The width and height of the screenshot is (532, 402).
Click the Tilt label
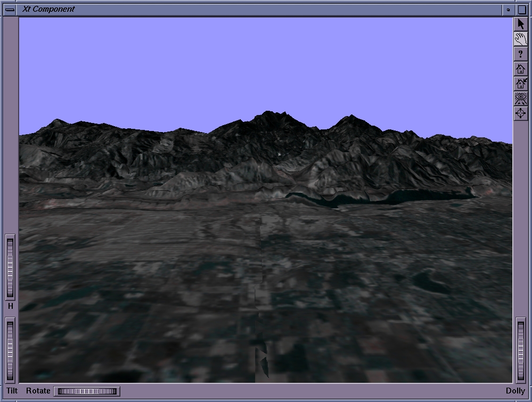tap(12, 391)
